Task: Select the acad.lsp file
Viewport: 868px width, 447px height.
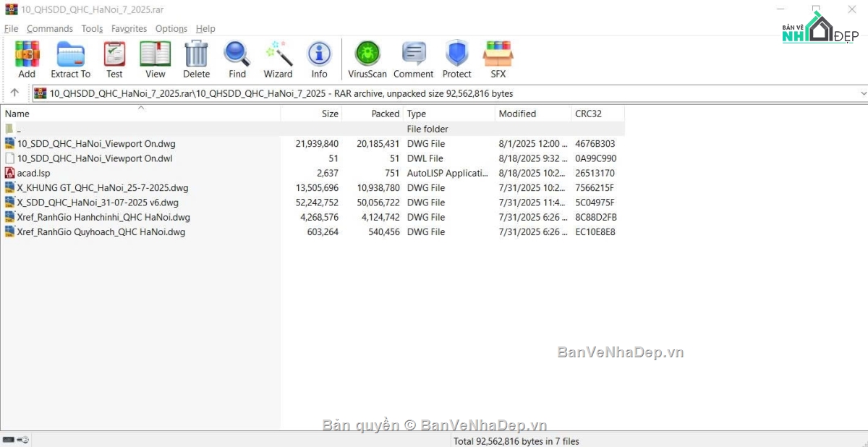Action: 33,173
